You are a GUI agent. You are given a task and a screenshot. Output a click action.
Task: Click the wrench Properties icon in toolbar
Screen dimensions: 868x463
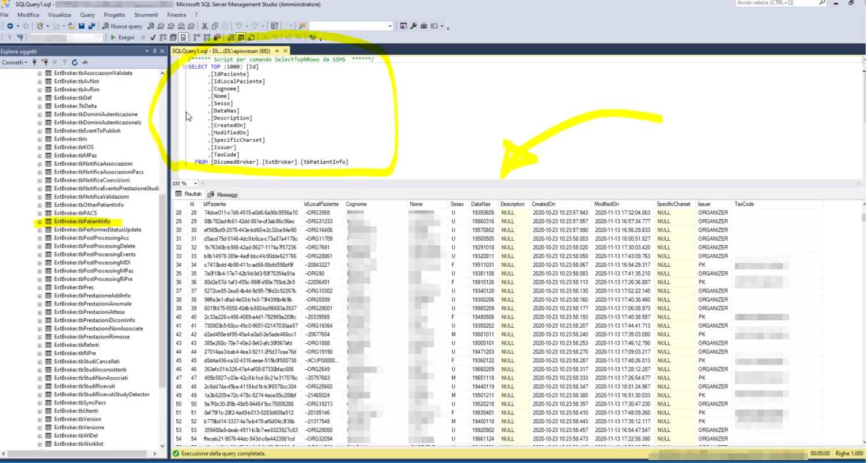pos(413,26)
